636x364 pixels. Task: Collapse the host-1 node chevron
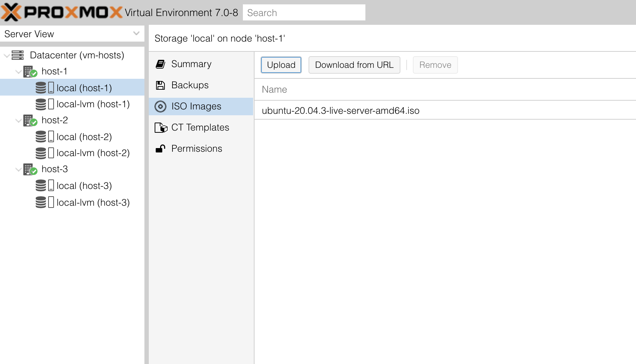18,72
